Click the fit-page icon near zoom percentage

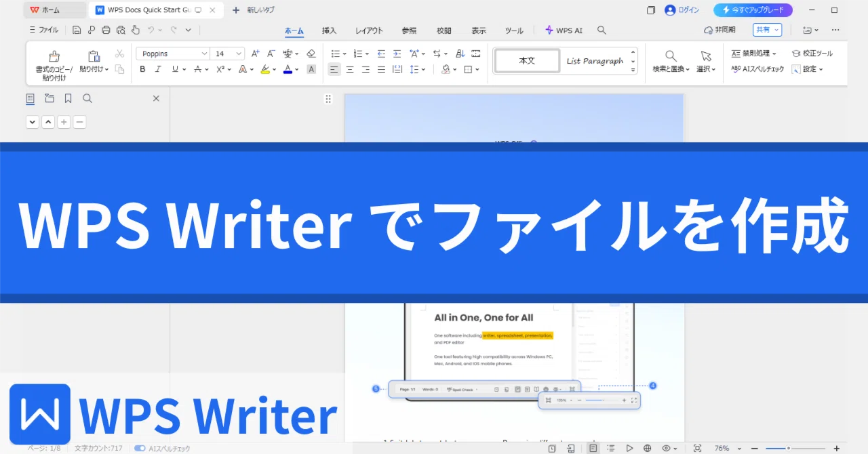[x=697, y=449]
